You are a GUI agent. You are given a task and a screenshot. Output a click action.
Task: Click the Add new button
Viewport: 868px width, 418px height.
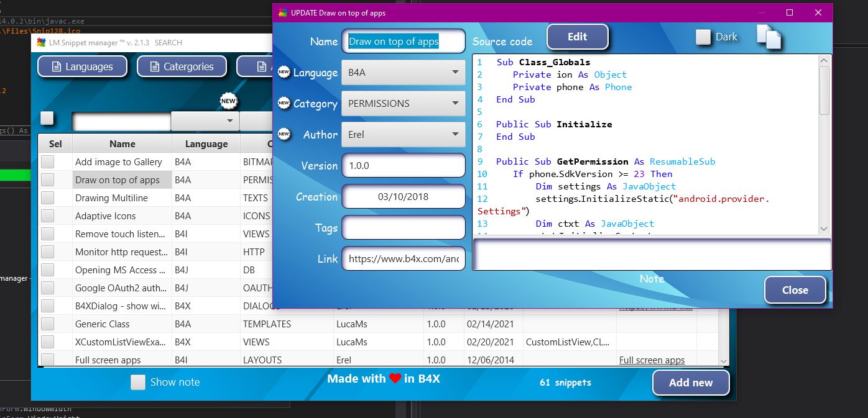click(x=690, y=383)
